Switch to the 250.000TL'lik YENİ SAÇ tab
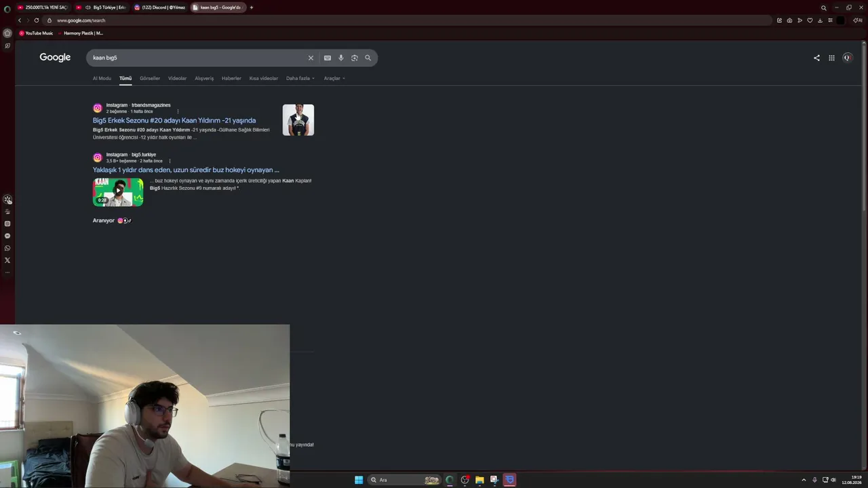868x488 pixels. 43,7
